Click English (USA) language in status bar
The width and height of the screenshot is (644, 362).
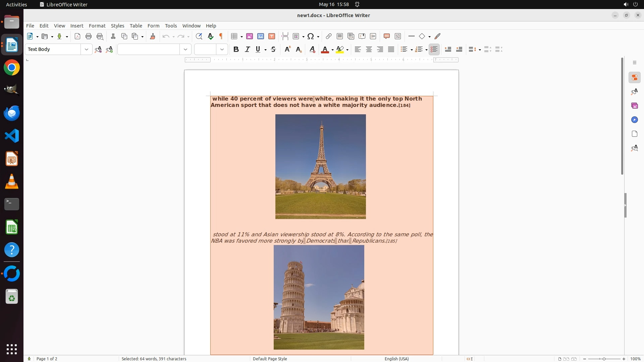[x=396, y=359]
